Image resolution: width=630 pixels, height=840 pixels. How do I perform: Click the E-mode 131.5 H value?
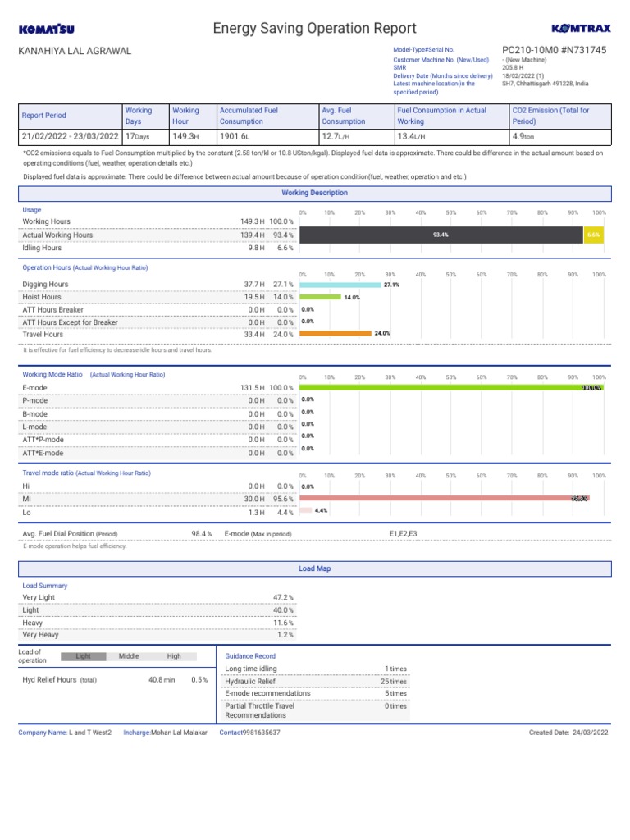tap(253, 388)
